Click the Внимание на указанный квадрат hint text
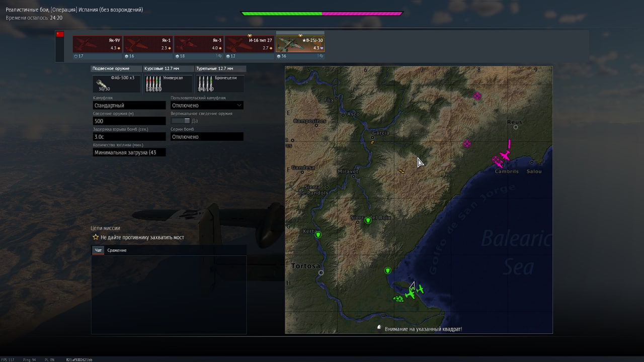This screenshot has width=644, height=362. [423, 329]
